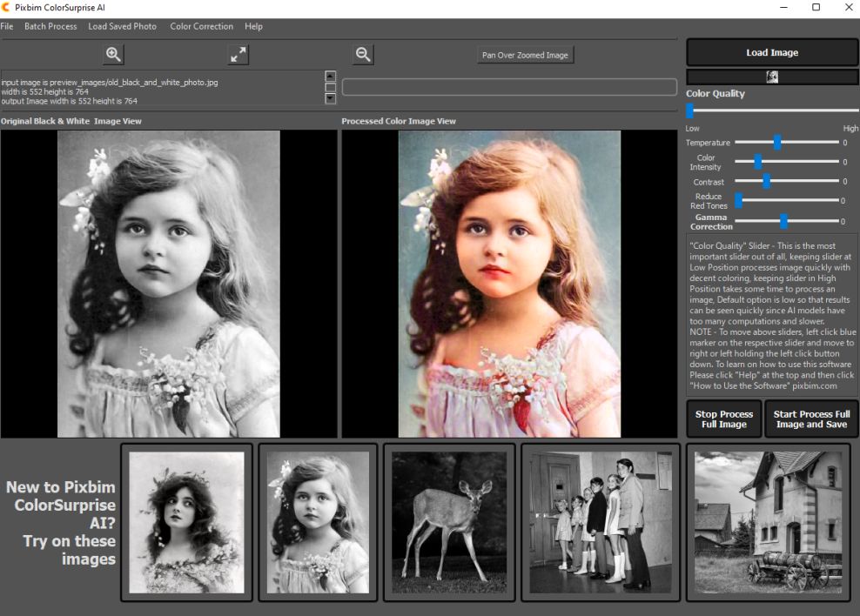Click the 'input image is preview_images' log line
Viewport: 860px width, 616px height.
click(110, 83)
